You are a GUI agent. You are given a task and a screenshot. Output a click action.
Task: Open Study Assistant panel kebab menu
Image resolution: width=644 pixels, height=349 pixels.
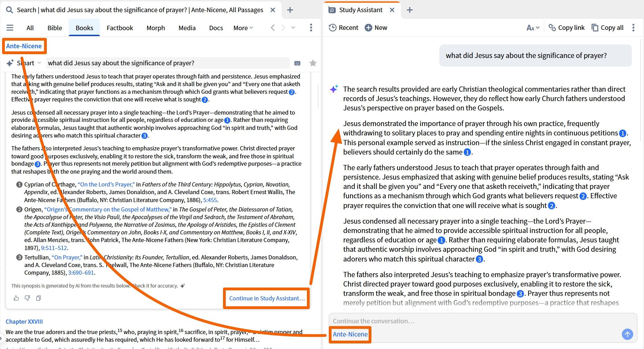coord(633,28)
